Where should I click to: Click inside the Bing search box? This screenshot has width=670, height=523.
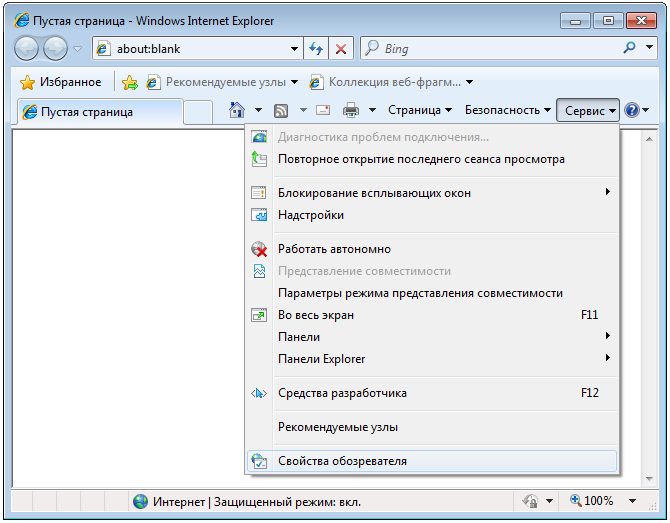pos(489,49)
